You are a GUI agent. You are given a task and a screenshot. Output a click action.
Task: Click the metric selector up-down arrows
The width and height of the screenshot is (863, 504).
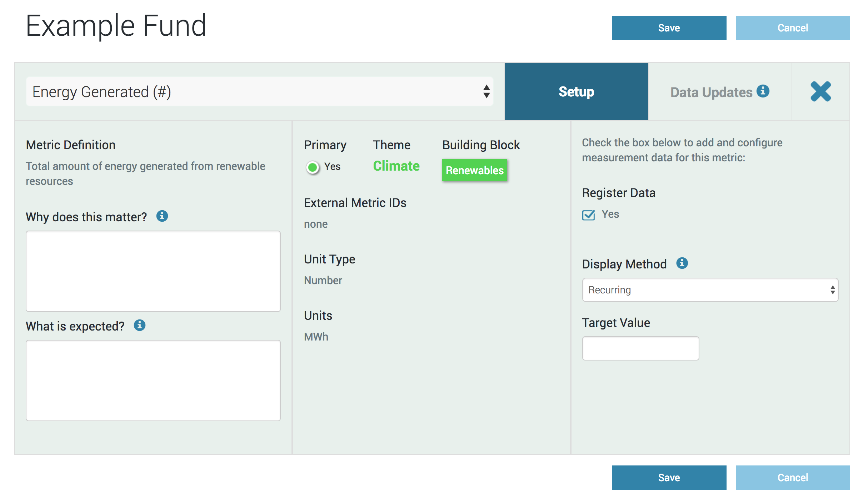(486, 91)
